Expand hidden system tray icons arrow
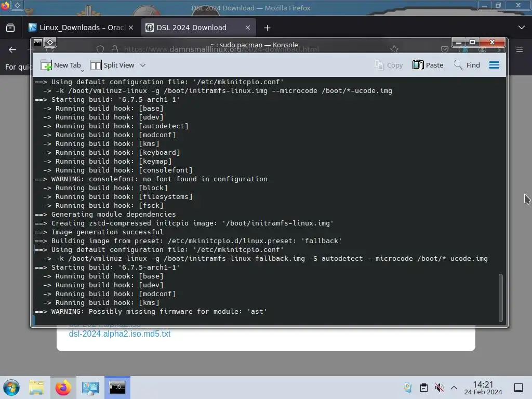This screenshot has width=532, height=399. (x=454, y=388)
